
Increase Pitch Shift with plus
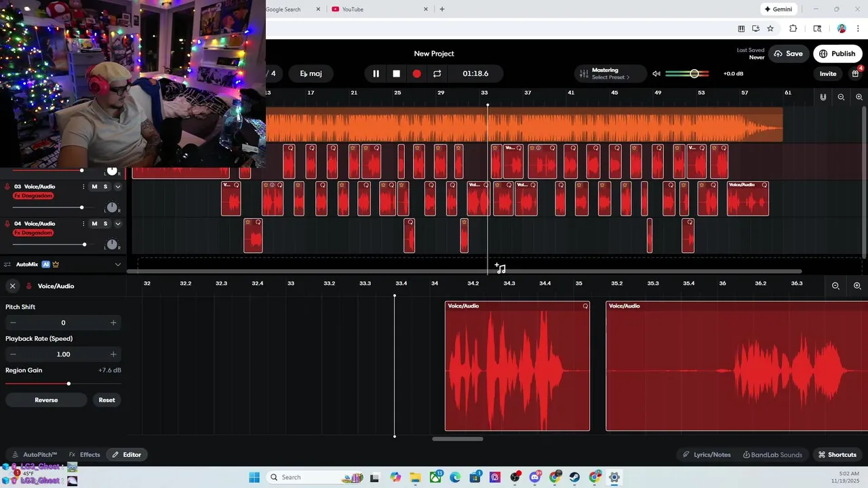click(113, 323)
